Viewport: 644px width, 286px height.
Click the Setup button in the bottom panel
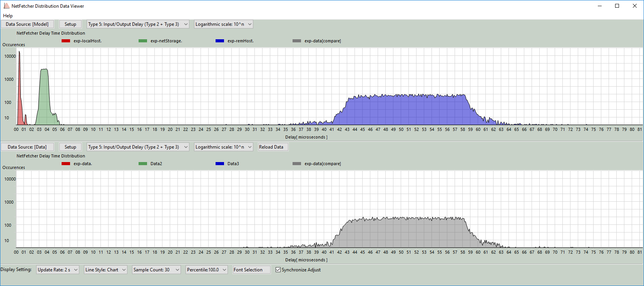(x=70, y=147)
